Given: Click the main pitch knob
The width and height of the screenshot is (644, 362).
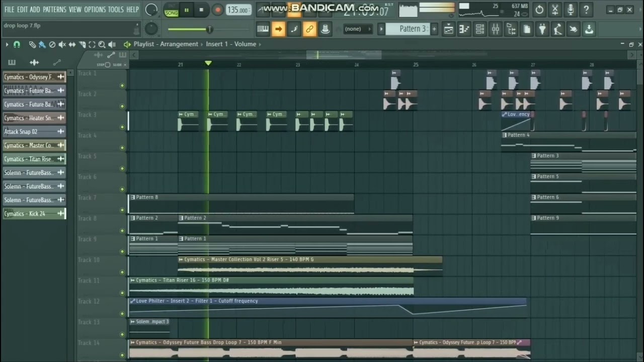Looking at the screenshot, I should pos(151,29).
